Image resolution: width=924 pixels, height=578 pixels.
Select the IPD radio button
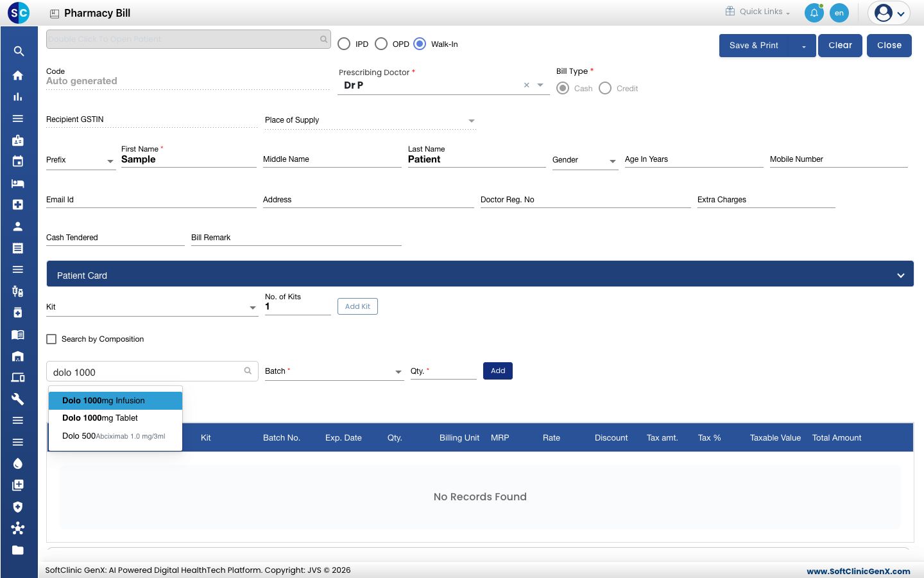[x=344, y=44]
